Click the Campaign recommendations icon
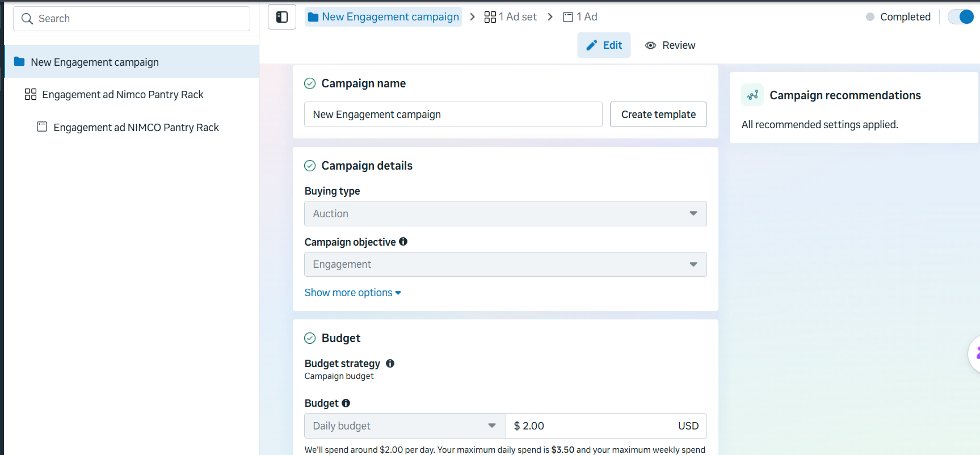The height and width of the screenshot is (455, 980). tap(752, 95)
